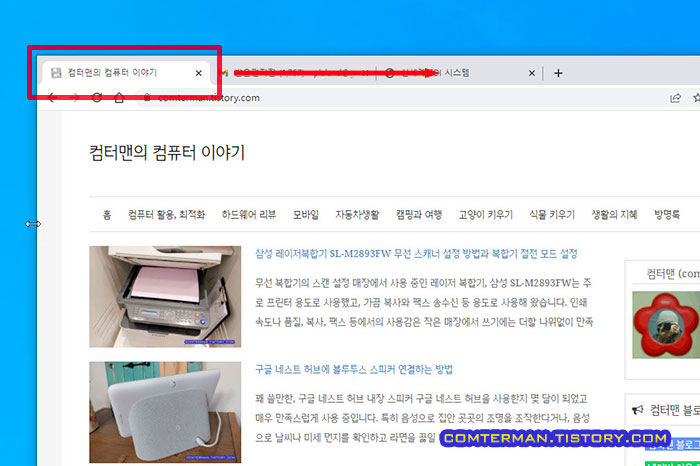Close the tab ending in 시스템
The image size is (700, 466).
[x=532, y=73]
